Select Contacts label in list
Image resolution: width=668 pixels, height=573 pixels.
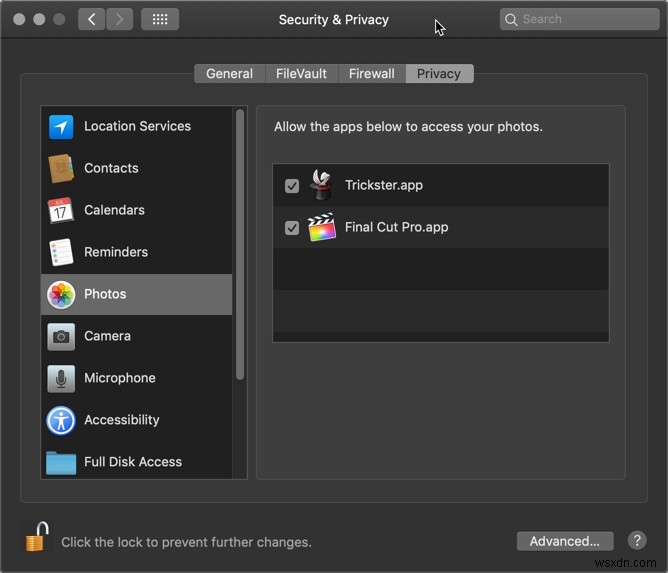pyautogui.click(x=111, y=168)
